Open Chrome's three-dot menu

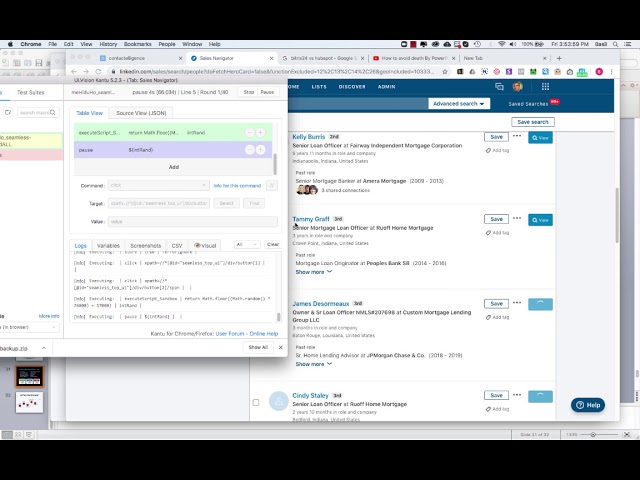pos(611,71)
